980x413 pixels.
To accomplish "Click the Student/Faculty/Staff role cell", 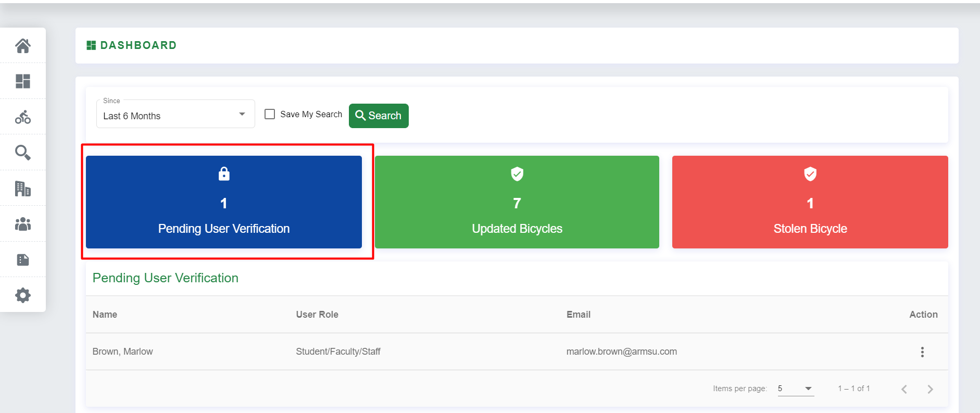I will [x=338, y=352].
